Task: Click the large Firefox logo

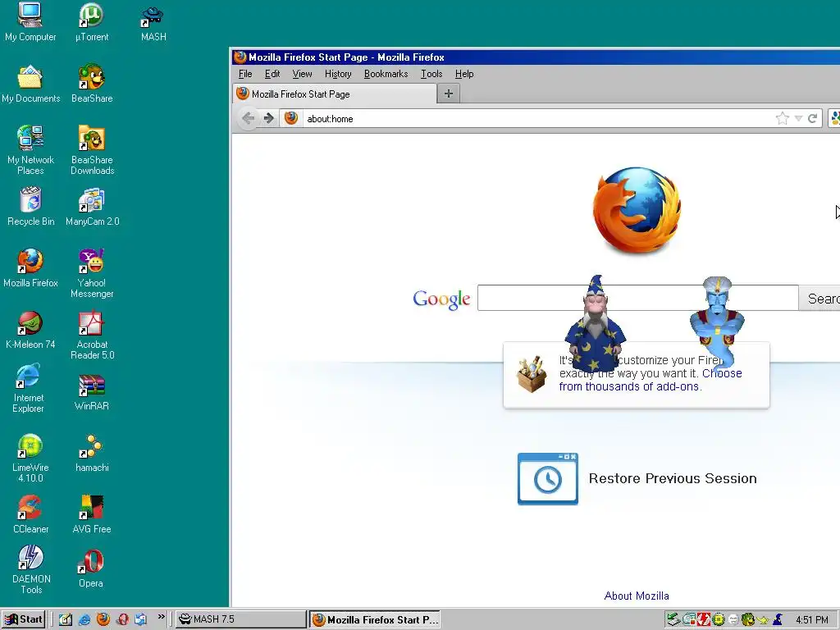Action: click(637, 210)
